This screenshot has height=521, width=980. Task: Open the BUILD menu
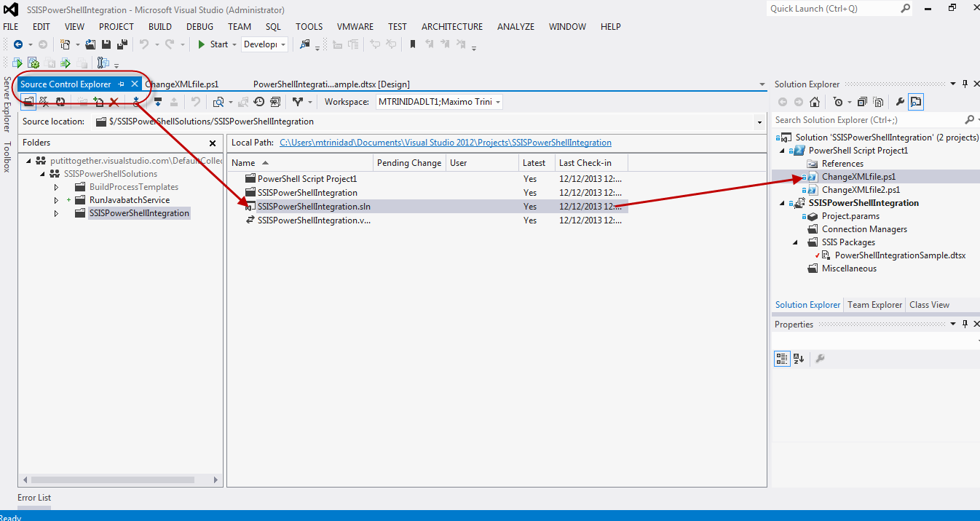click(x=160, y=27)
